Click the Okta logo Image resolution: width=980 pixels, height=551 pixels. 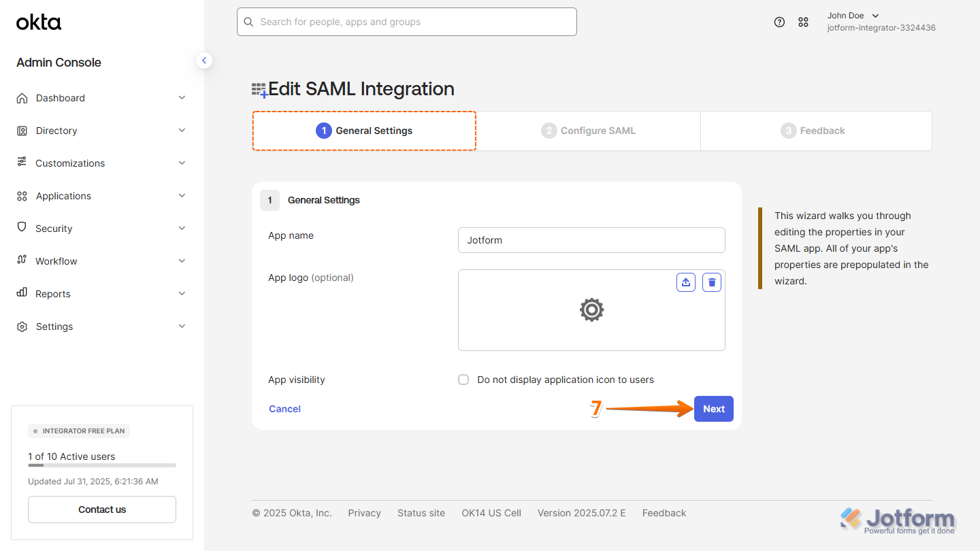39,22
